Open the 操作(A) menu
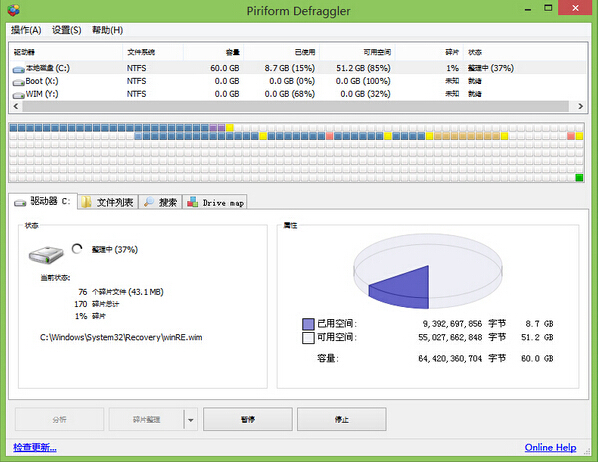Image resolution: width=598 pixels, height=462 pixels. point(26,30)
